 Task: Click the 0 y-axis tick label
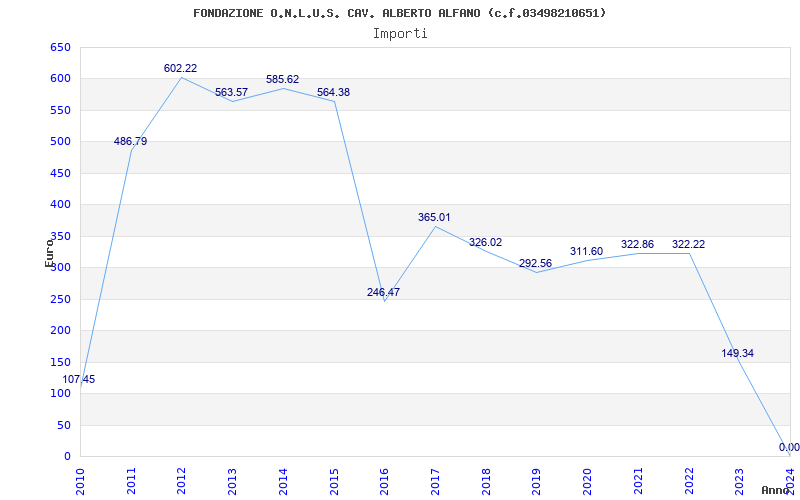coord(67,456)
